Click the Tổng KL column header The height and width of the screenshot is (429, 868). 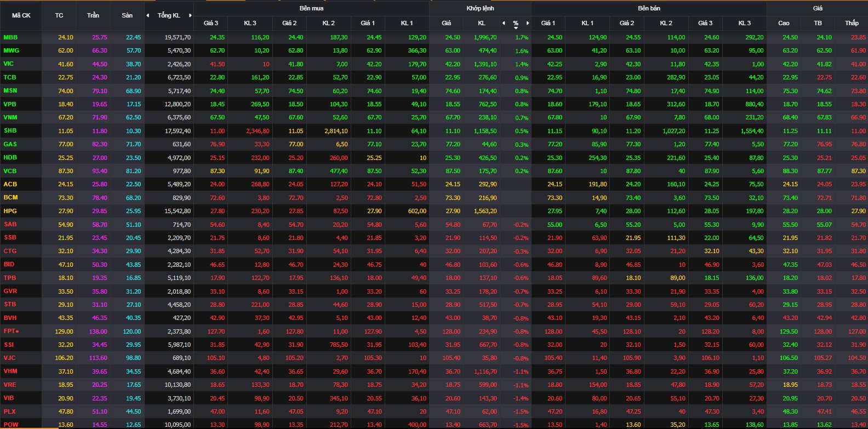point(169,15)
